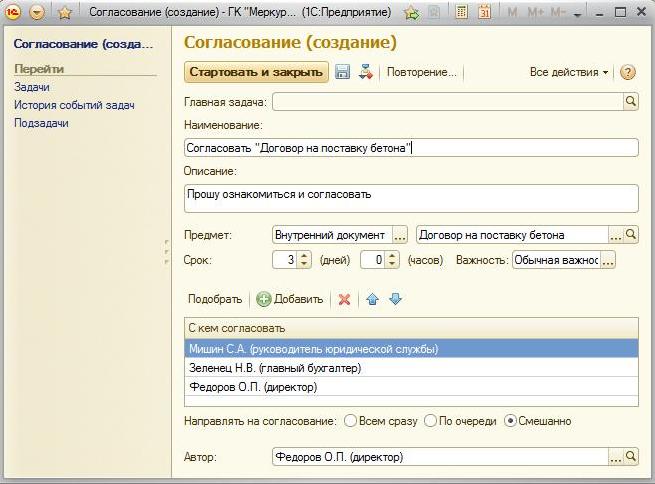655x484 pixels.
Task: Add approver with green plus Добавить
Action: [x=289, y=299]
